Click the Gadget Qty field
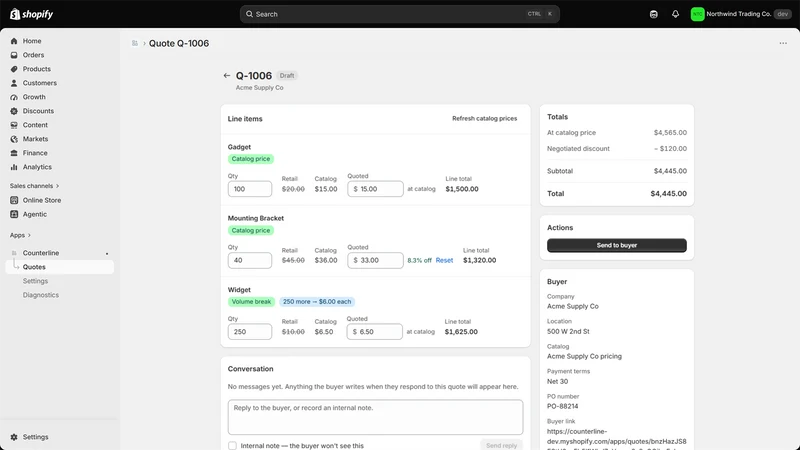 [x=249, y=189]
